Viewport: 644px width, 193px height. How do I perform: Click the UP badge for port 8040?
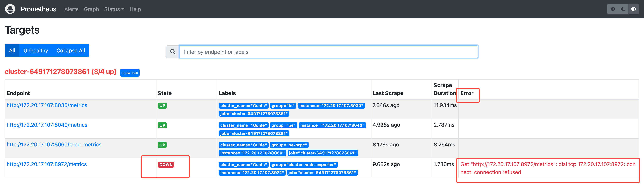pos(162,125)
